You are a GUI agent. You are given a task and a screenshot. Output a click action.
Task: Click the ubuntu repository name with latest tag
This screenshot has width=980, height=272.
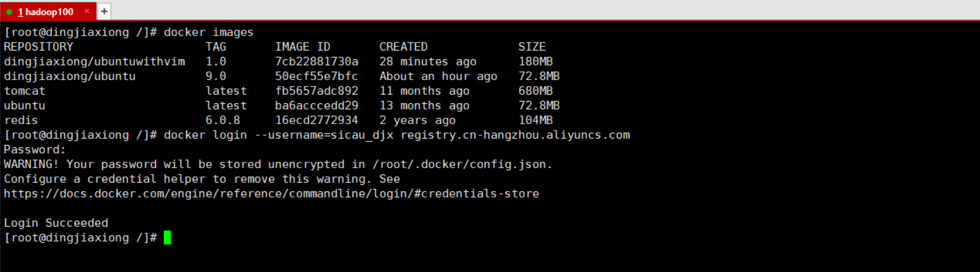tap(25, 106)
